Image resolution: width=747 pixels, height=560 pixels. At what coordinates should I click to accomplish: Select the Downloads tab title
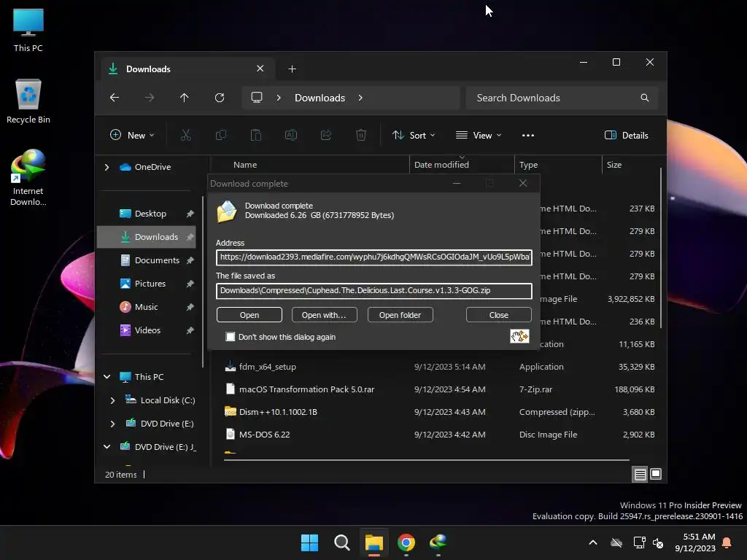[x=148, y=69]
